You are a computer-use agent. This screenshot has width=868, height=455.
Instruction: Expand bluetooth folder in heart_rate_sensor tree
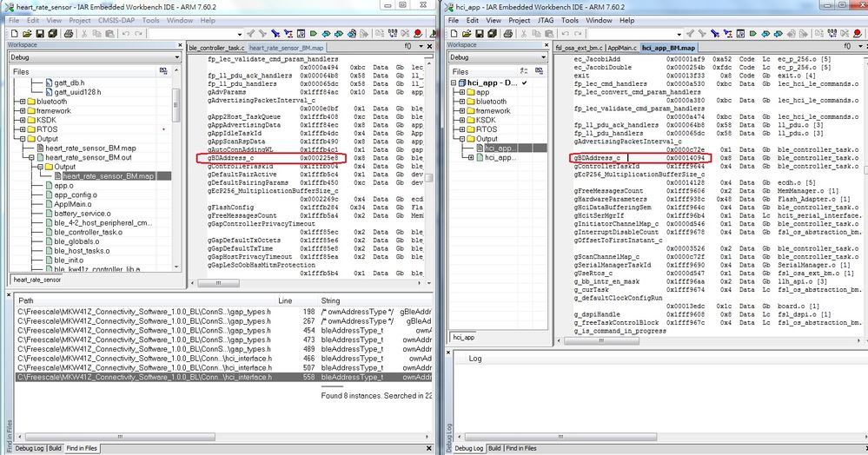click(x=23, y=102)
